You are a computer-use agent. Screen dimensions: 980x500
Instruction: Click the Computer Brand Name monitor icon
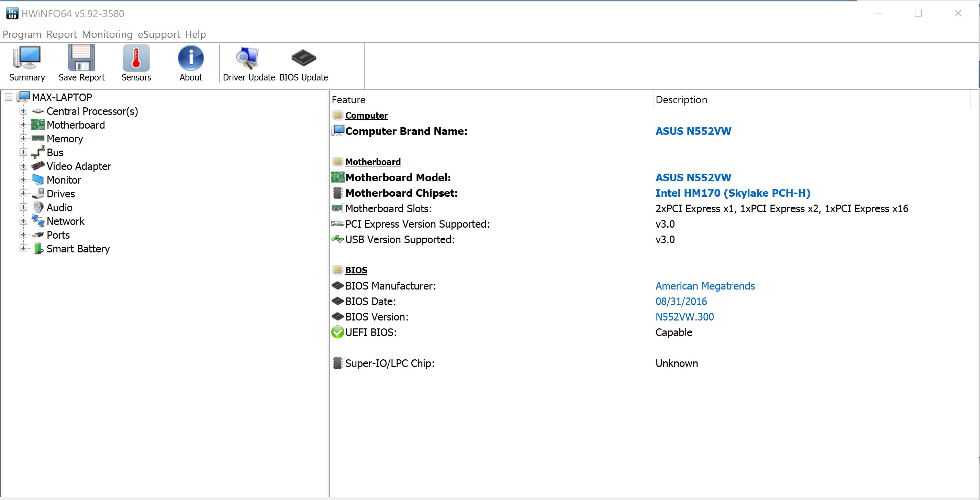point(337,131)
